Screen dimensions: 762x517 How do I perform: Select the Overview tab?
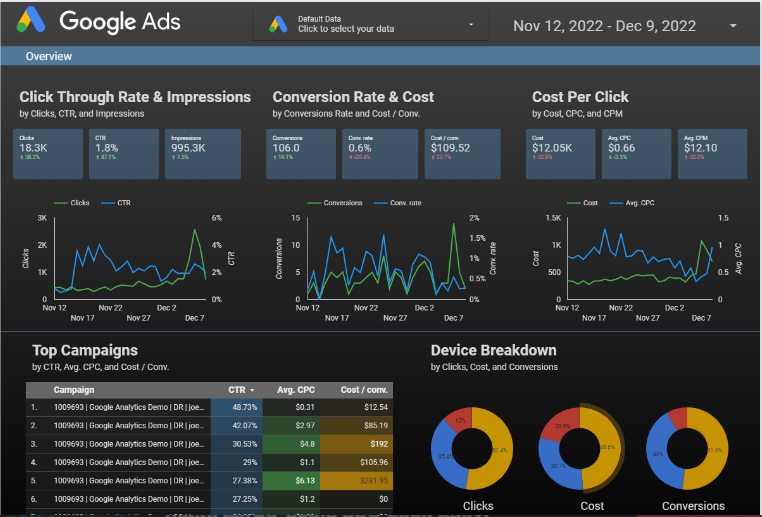point(49,56)
